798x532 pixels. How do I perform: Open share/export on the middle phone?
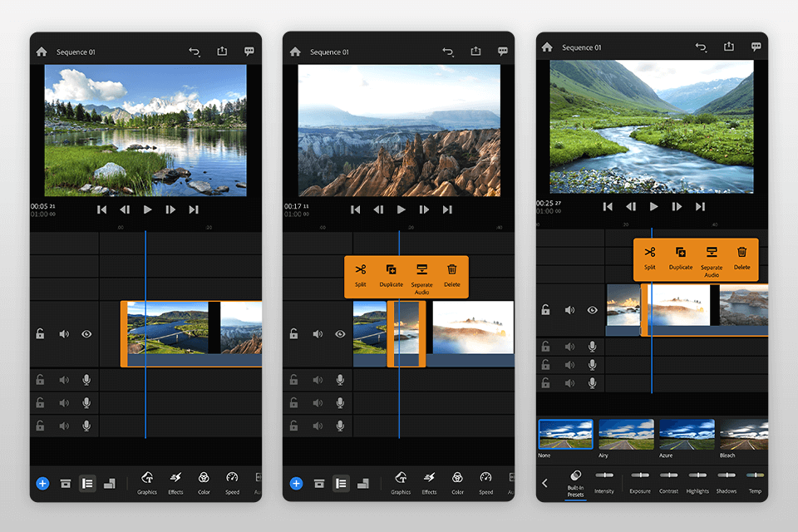coord(475,51)
